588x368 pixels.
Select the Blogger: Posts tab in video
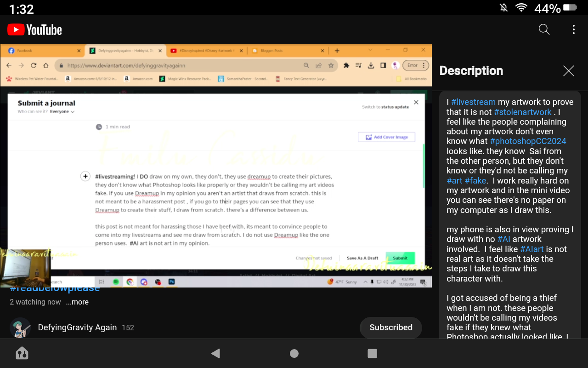click(288, 51)
